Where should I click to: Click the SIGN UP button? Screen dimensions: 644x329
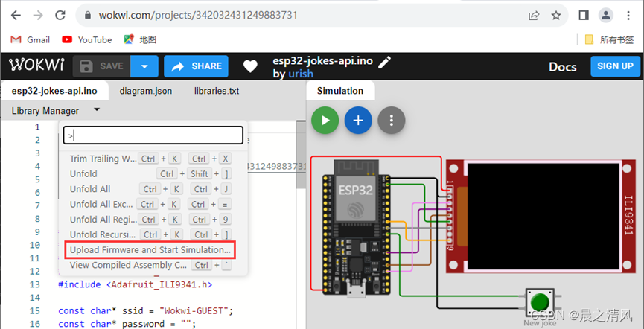pos(615,66)
